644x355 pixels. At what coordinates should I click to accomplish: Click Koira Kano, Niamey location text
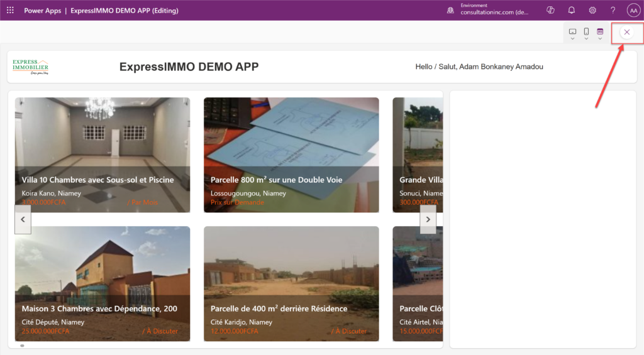coord(52,194)
